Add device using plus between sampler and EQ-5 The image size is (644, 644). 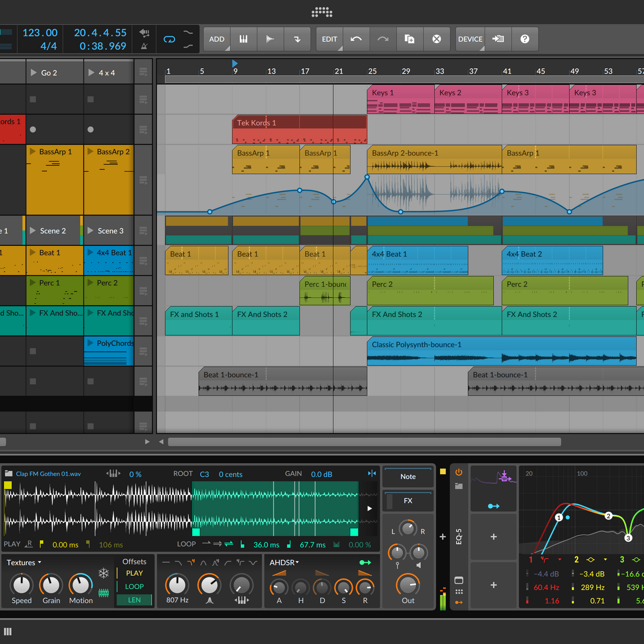pos(443,537)
